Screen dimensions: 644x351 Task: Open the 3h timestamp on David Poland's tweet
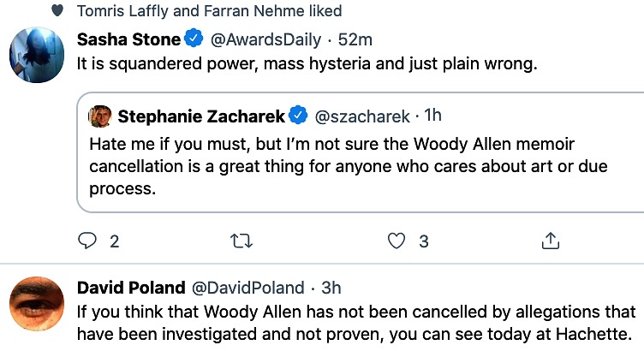coord(331,288)
